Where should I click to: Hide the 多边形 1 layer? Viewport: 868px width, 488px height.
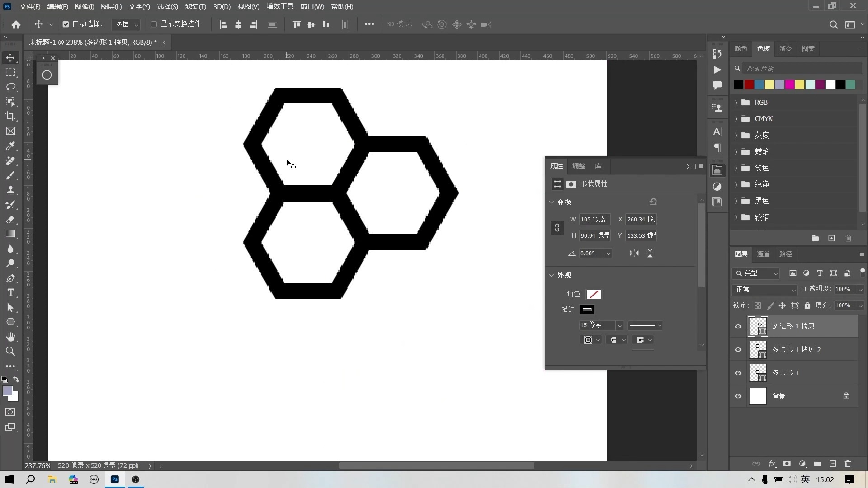pos(738,373)
